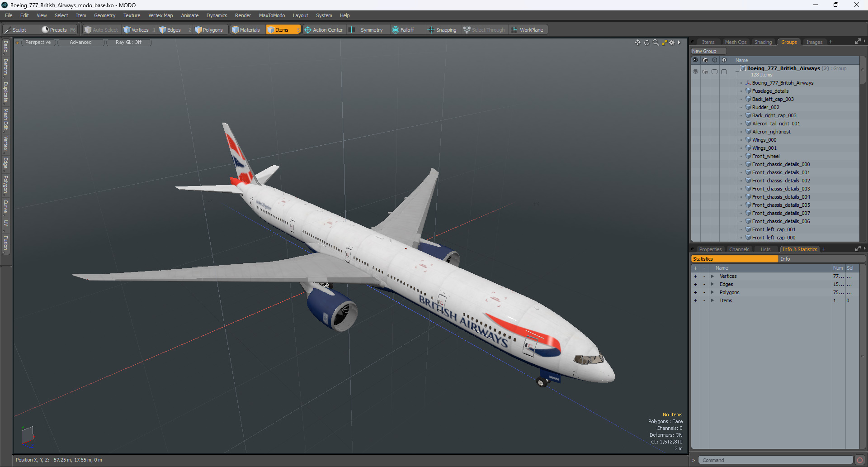868x467 pixels.
Task: Expand the Items statistics row
Action: [712, 300]
